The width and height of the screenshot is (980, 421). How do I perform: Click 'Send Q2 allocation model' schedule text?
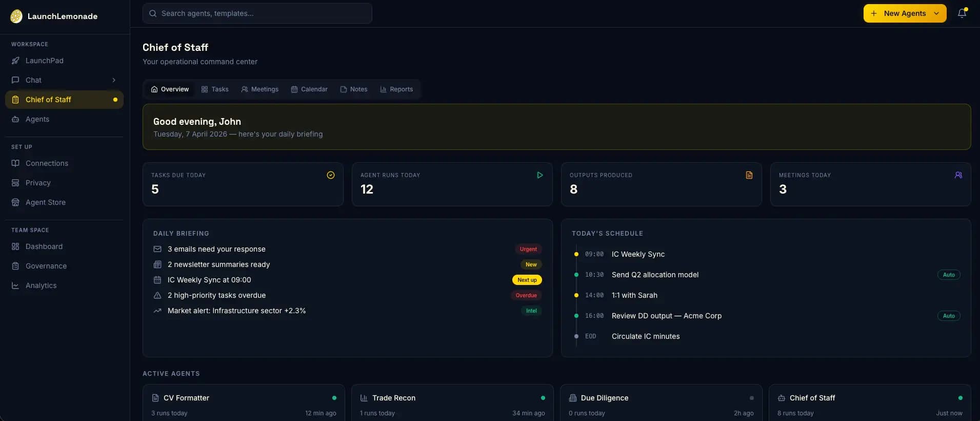tap(655, 275)
